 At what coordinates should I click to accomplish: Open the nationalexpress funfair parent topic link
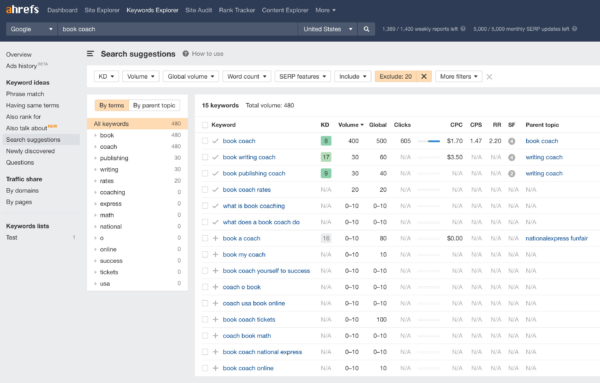coord(556,238)
